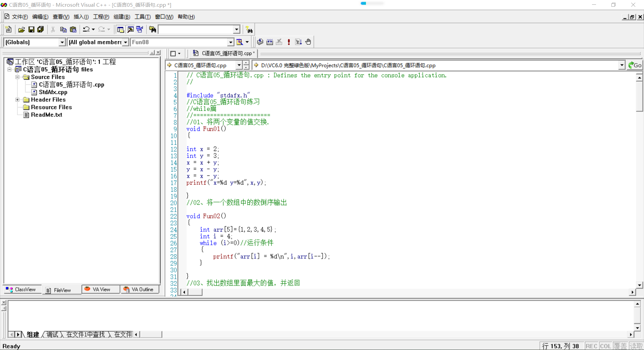The image size is (644, 350).
Task: Open the 工具(T) menu
Action: point(143,17)
